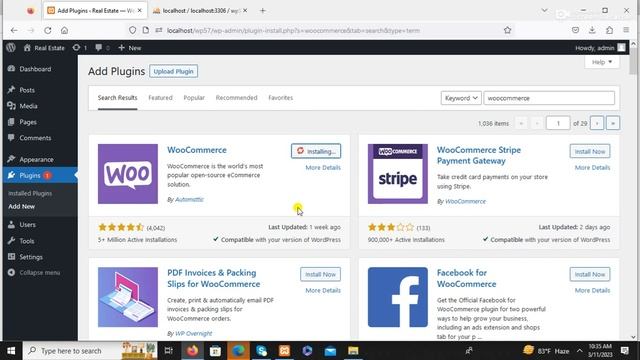Screen dimensions: 640x360
Task: Click the Upload Plugin button
Action: pyautogui.click(x=173, y=71)
